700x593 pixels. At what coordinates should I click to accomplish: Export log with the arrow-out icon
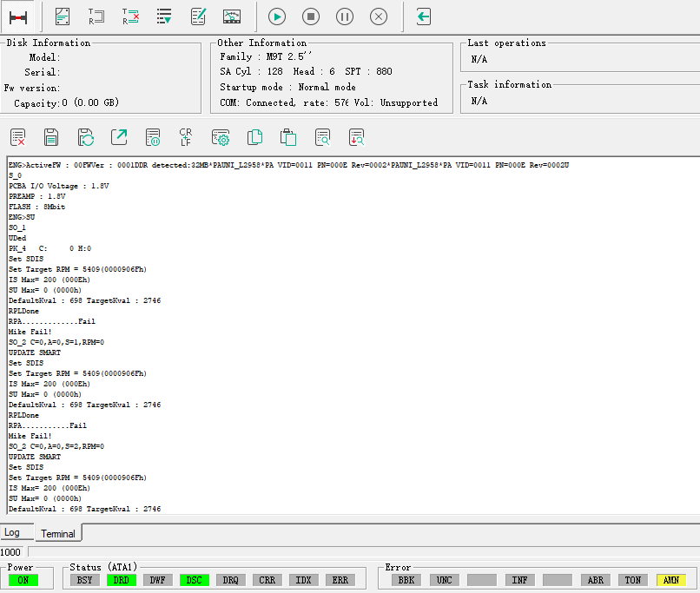pyautogui.click(x=119, y=137)
